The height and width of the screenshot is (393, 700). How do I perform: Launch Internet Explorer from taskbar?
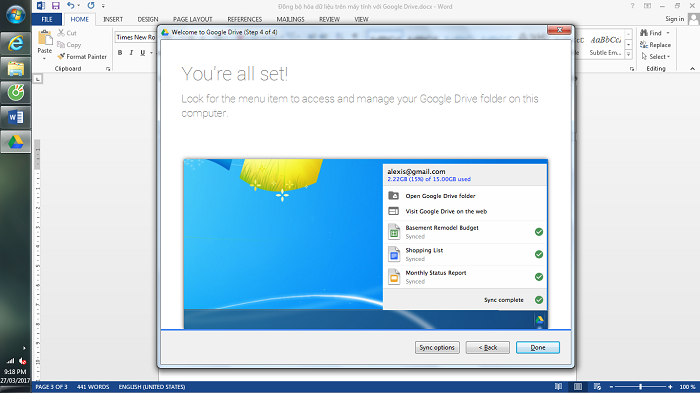click(x=16, y=43)
